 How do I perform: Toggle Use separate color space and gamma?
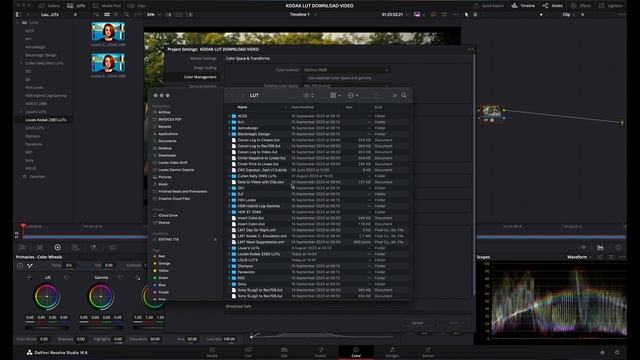[x=339, y=78]
